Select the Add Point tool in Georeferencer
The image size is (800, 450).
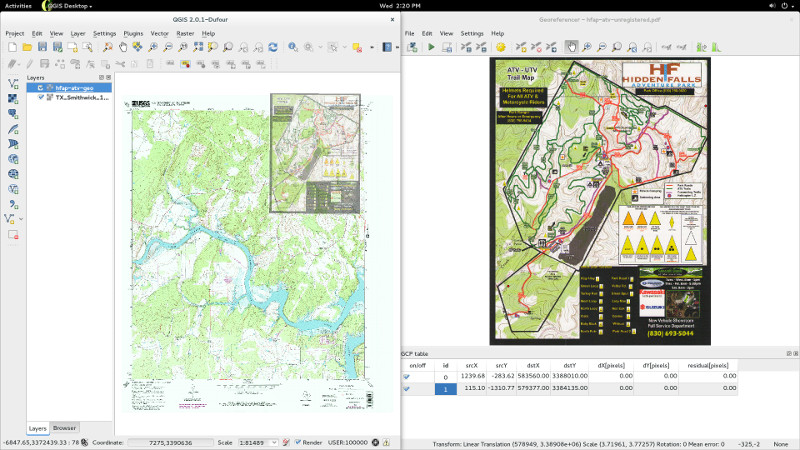point(521,47)
